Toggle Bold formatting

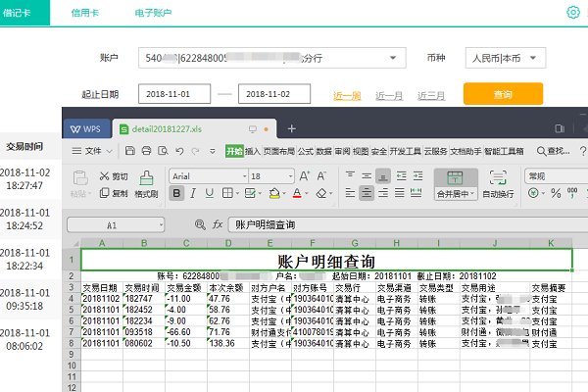(176, 193)
